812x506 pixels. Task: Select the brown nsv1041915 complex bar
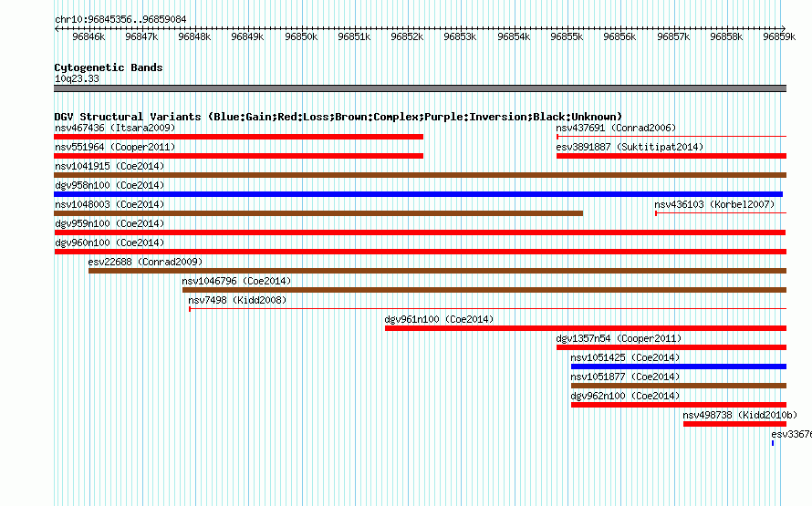click(420, 175)
